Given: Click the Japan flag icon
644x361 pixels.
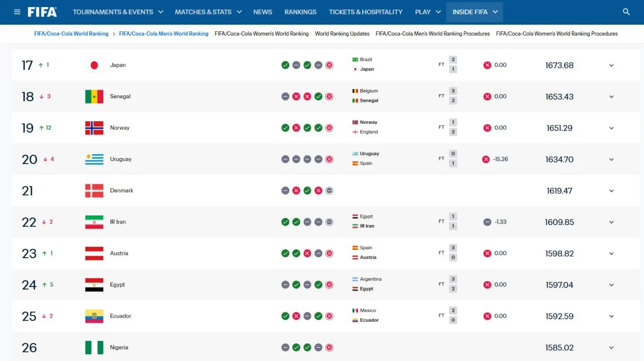Looking at the screenshot, I should 94,65.
